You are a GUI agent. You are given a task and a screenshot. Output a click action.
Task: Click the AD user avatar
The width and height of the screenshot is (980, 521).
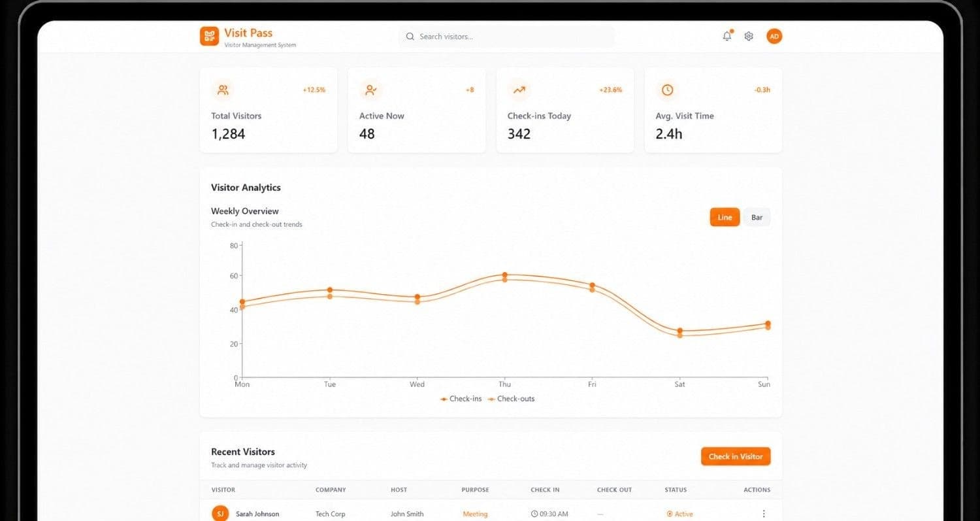coord(774,37)
